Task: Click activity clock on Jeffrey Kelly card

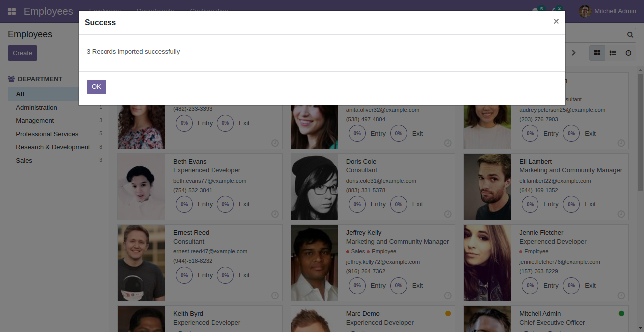Action: point(448,295)
